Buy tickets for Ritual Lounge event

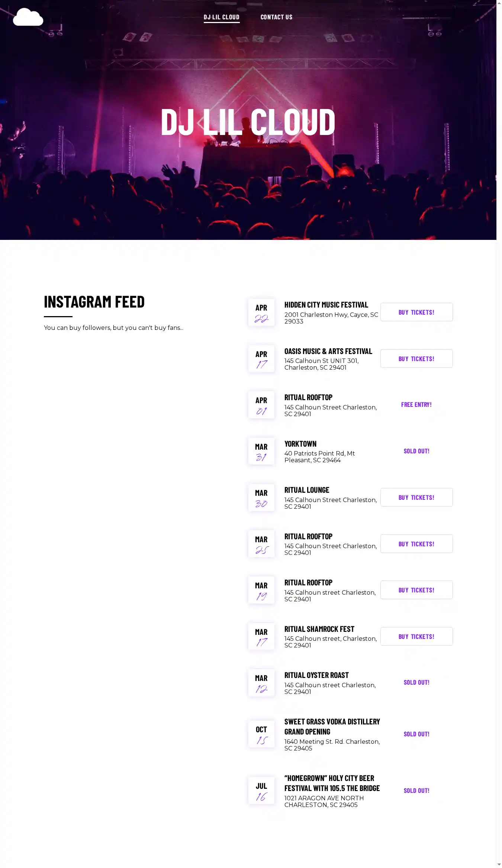pyautogui.click(x=416, y=497)
